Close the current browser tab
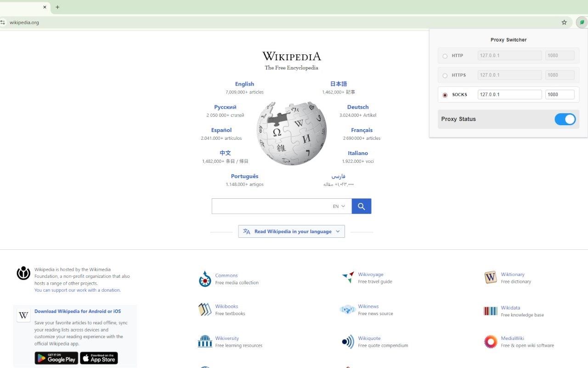 coord(45,7)
